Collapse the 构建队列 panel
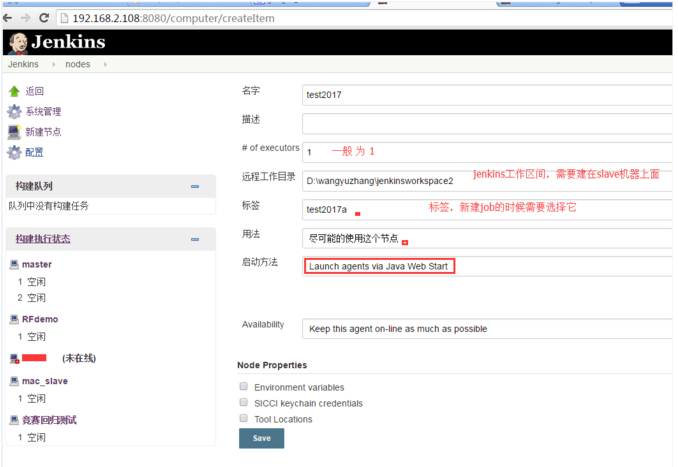Viewport: 678px width, 467px height. 195,186
